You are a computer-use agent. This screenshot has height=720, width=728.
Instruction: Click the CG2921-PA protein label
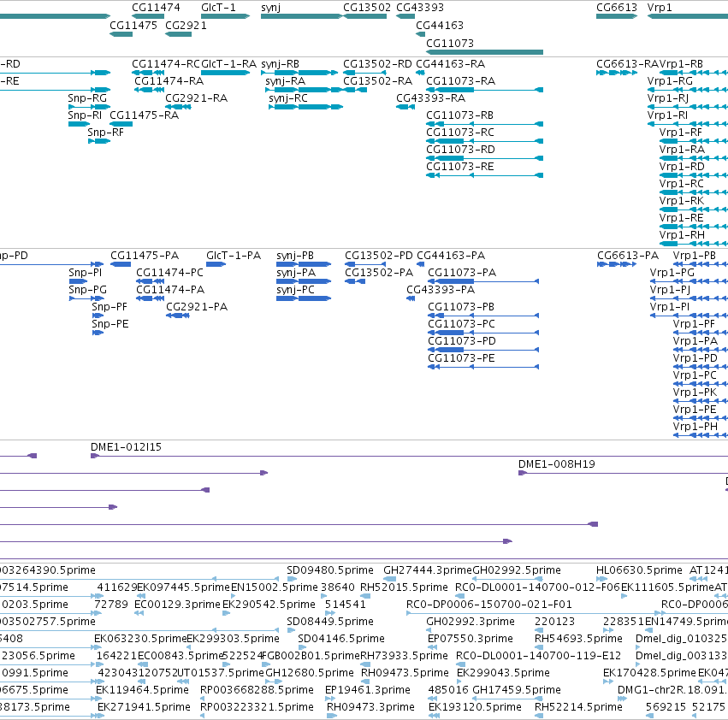pyautogui.click(x=197, y=307)
